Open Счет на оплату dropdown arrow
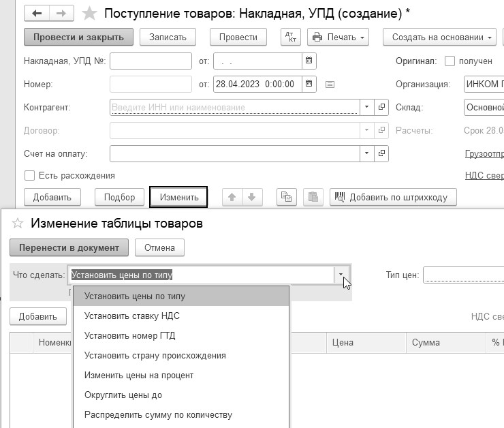The height and width of the screenshot is (428, 504). click(x=366, y=153)
